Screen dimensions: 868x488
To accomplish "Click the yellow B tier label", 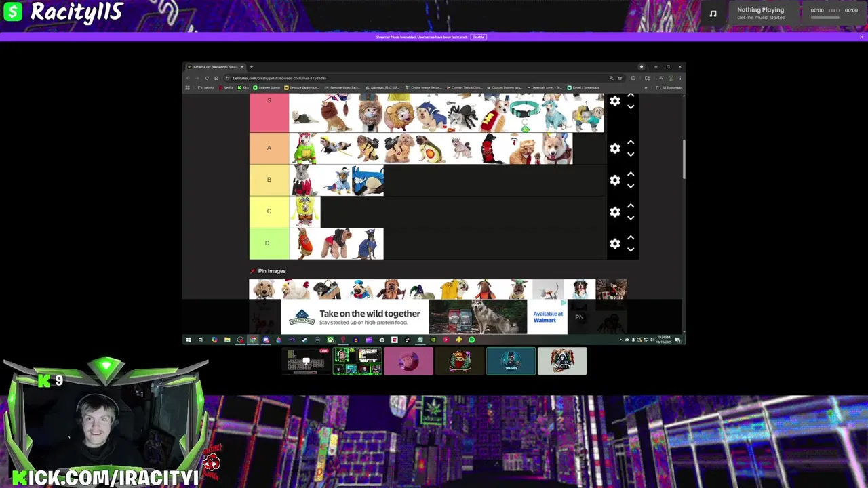I will (x=269, y=180).
